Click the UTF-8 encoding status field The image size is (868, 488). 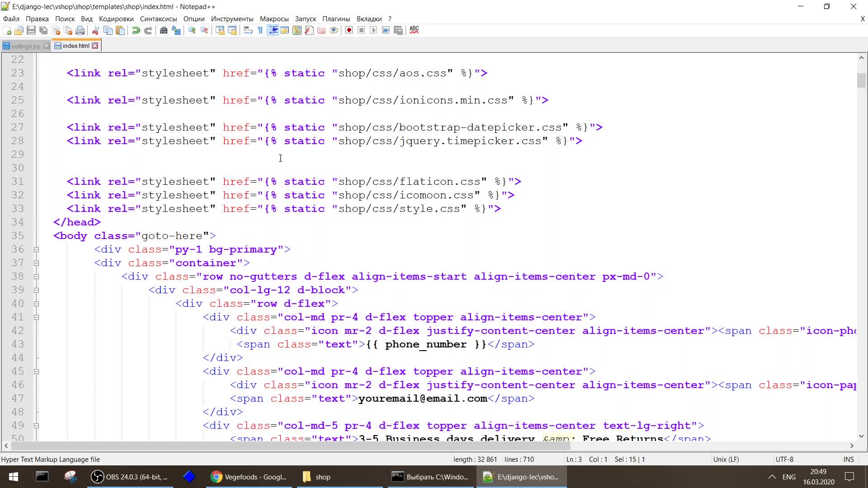click(x=784, y=459)
